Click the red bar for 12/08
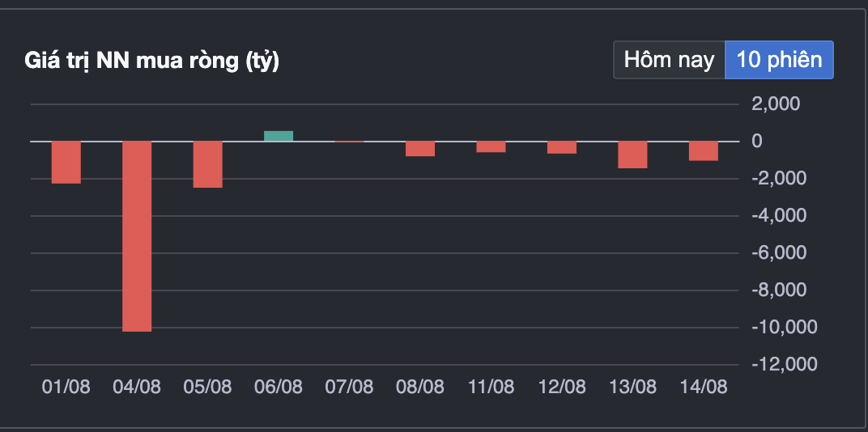Viewport: 868px width, 432px height. [562, 147]
